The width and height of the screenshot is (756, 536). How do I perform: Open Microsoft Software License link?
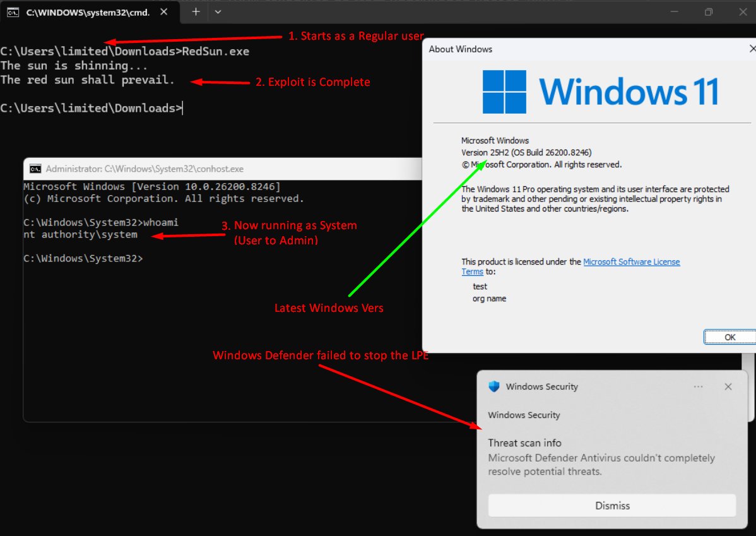[631, 261]
